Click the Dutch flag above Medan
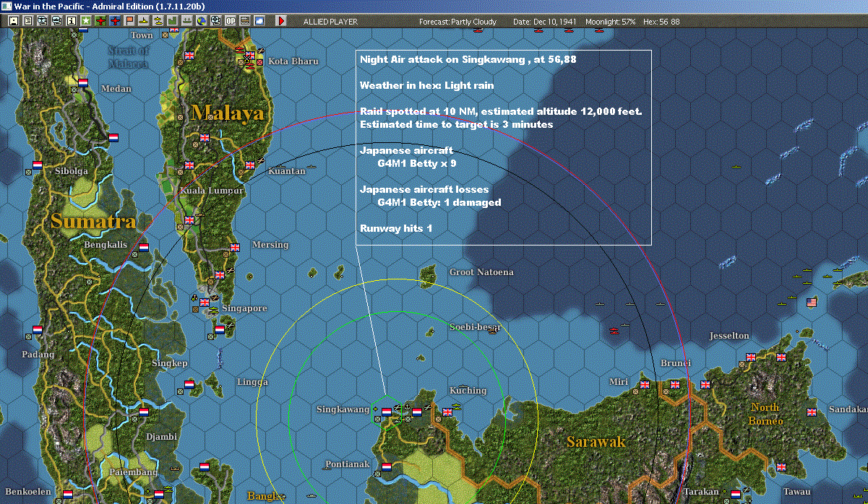868x504 pixels. coord(83,82)
